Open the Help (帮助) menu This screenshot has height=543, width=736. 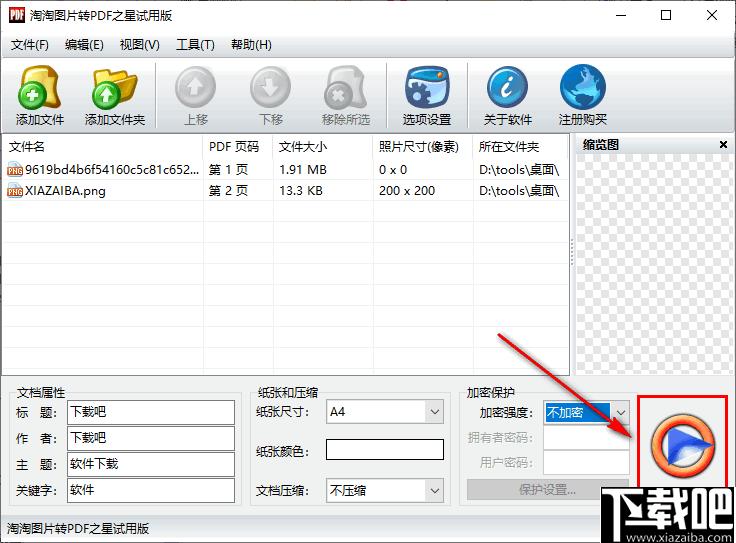251,45
